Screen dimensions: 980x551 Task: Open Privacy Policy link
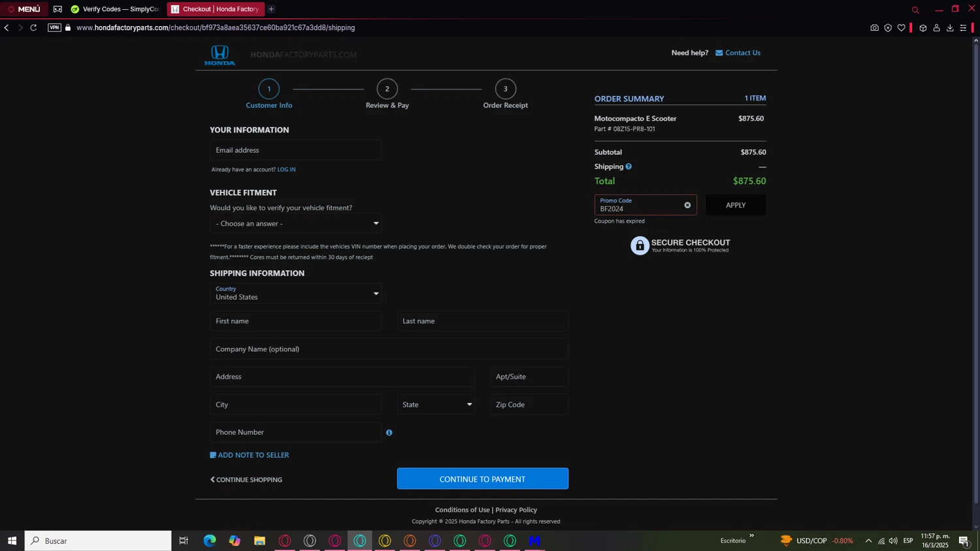[x=516, y=510]
